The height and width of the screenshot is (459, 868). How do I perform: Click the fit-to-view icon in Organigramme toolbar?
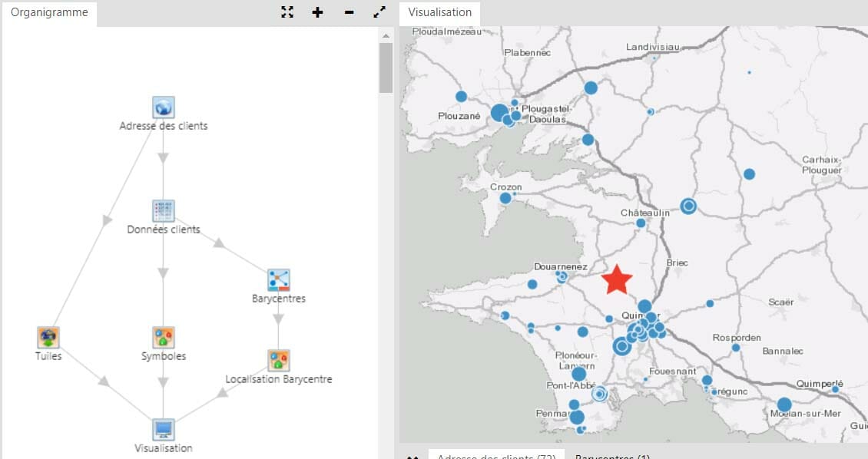pos(287,12)
